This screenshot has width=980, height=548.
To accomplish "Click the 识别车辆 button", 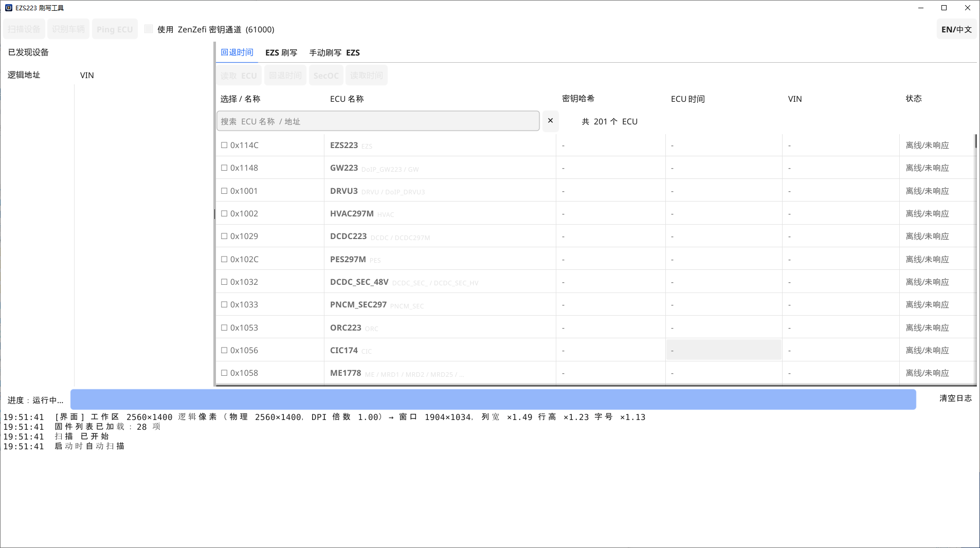I will pyautogui.click(x=68, y=29).
